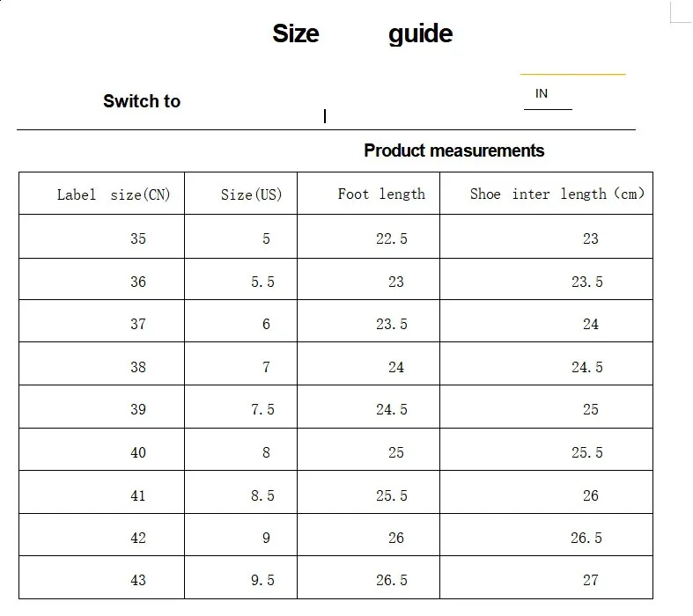
Task: Click the label size 39 cell
Action: pyautogui.click(x=101, y=407)
